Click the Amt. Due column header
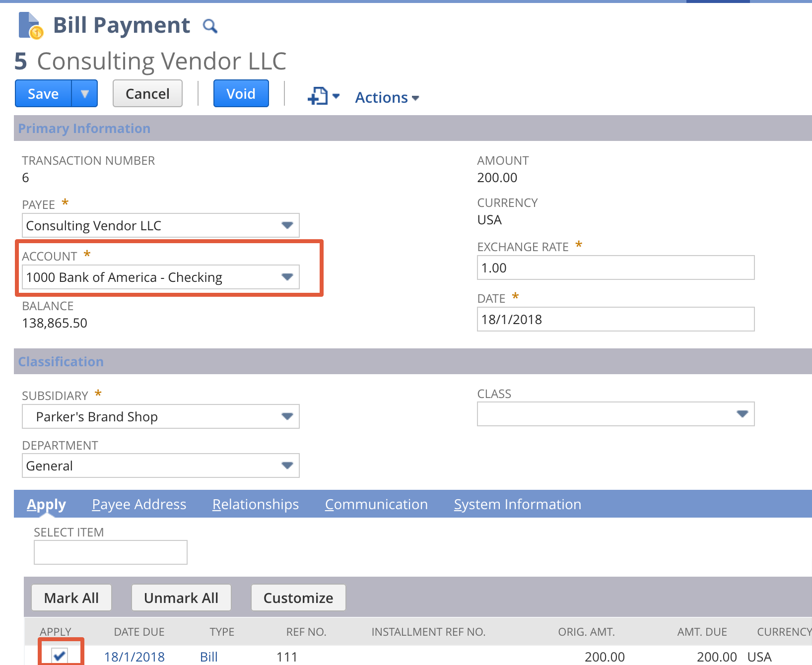The height and width of the screenshot is (665, 812). (702, 632)
